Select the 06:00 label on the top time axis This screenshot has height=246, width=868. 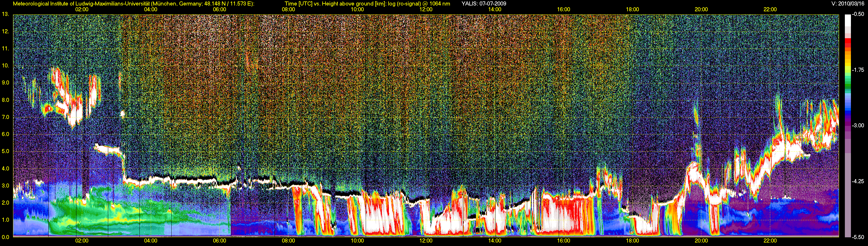pyautogui.click(x=219, y=10)
